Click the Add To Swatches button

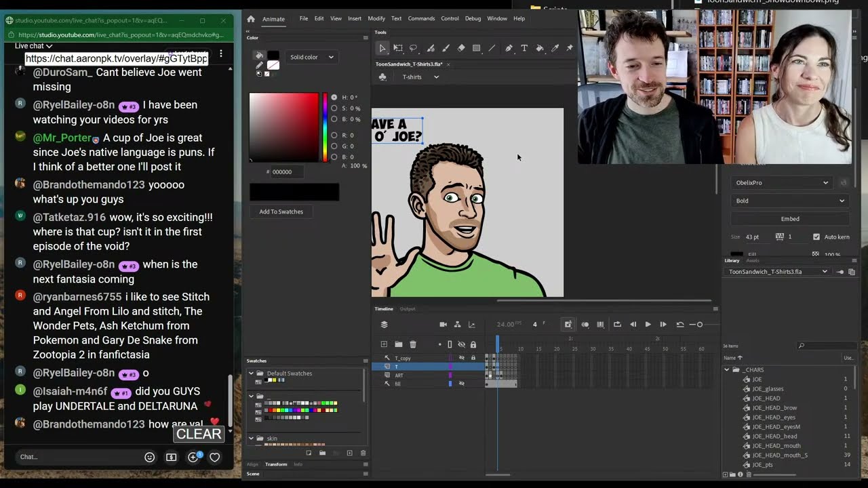pyautogui.click(x=281, y=211)
